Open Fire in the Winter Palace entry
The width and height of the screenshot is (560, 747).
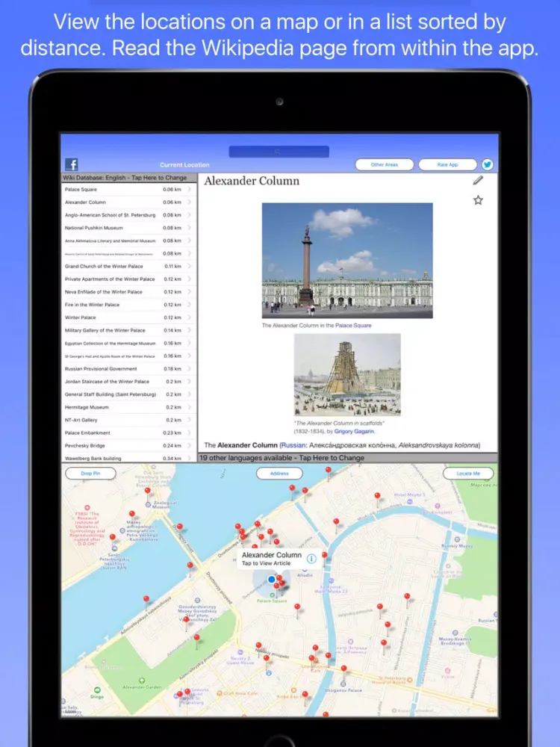pos(129,305)
